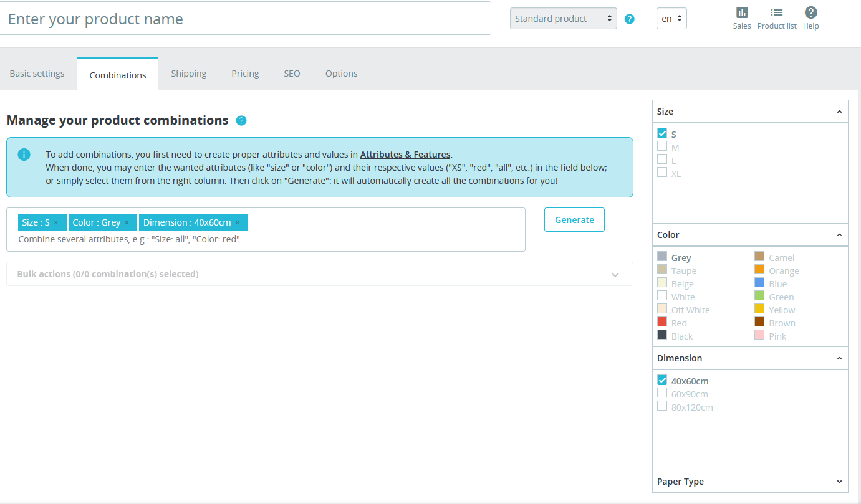Enable the 60x90cm dimension checkbox

(x=662, y=393)
